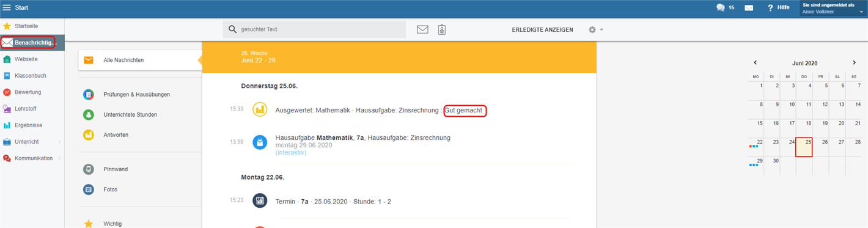Image resolution: width=868 pixels, height=228 pixels.
Task: Click the Wichtig star icon
Action: click(89, 224)
